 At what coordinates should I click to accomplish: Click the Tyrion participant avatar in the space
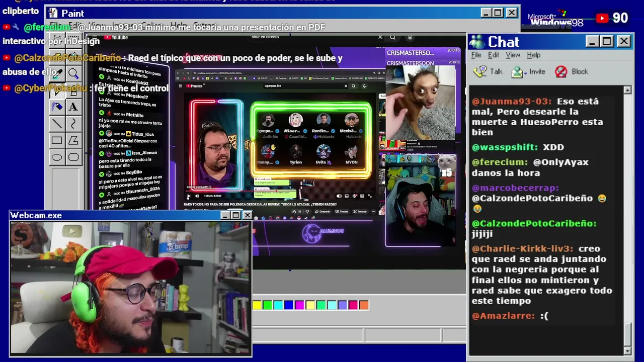pyautogui.click(x=296, y=151)
